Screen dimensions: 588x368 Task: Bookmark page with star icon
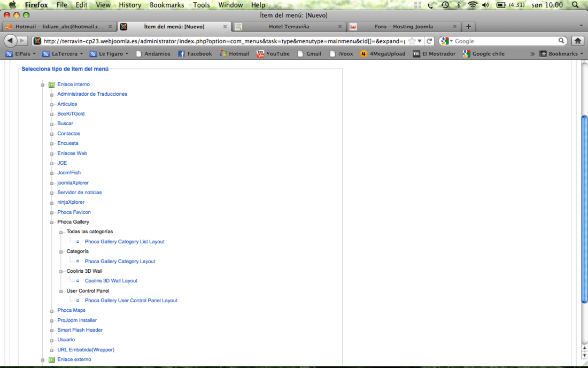(x=412, y=41)
